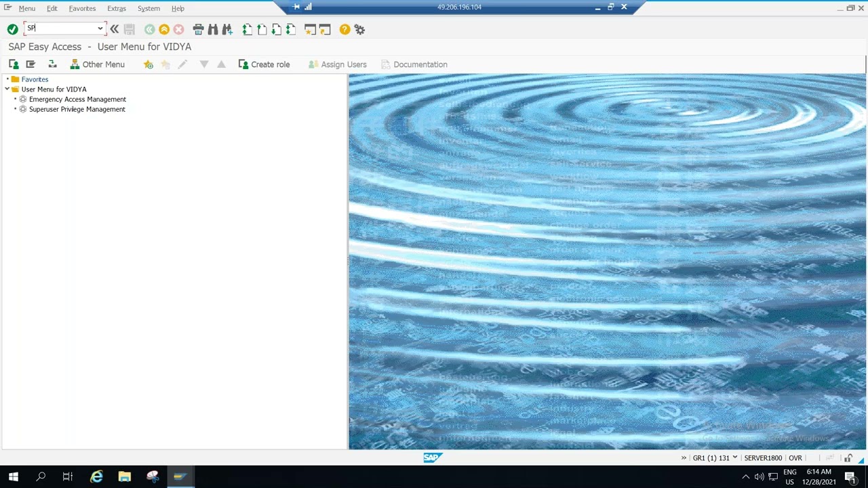Select the Favorites folder label

coord(35,79)
